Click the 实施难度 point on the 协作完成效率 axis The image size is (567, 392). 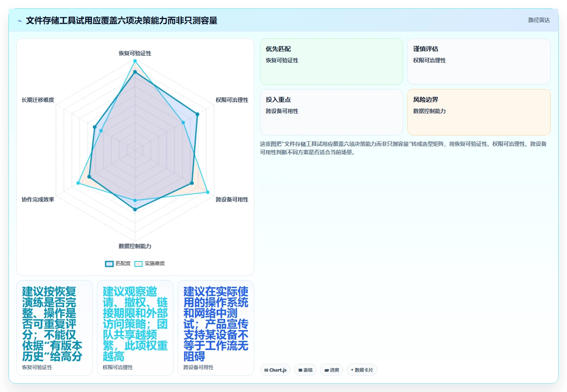(78, 183)
